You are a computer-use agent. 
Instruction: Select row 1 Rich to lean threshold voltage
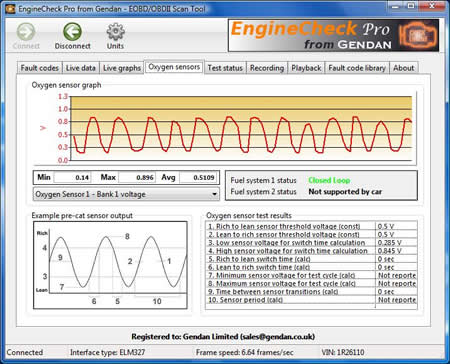(x=311, y=226)
